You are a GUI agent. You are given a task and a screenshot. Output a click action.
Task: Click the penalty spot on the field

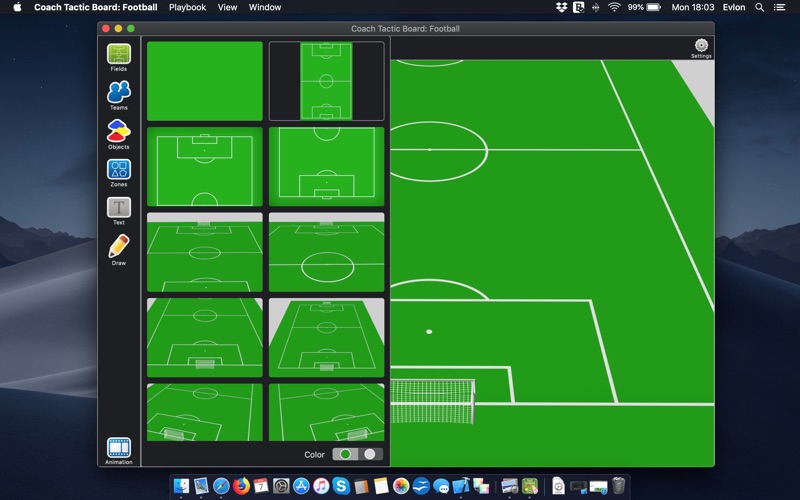tap(429, 332)
